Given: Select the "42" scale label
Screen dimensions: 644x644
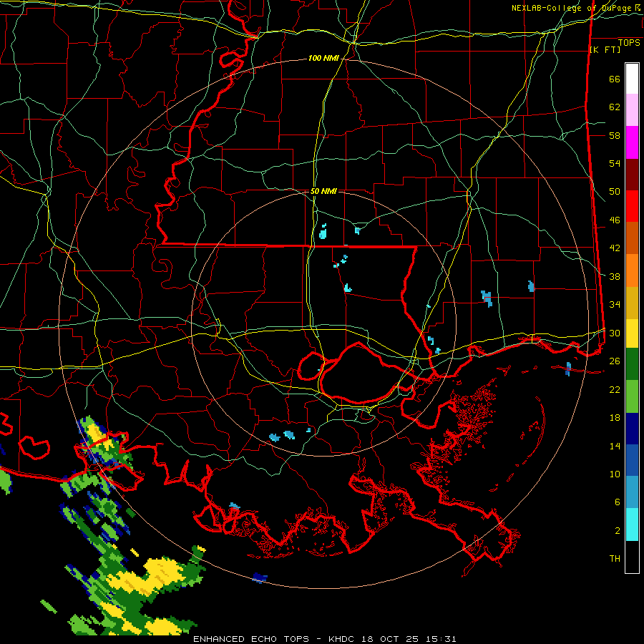Looking at the screenshot, I should tap(615, 248).
